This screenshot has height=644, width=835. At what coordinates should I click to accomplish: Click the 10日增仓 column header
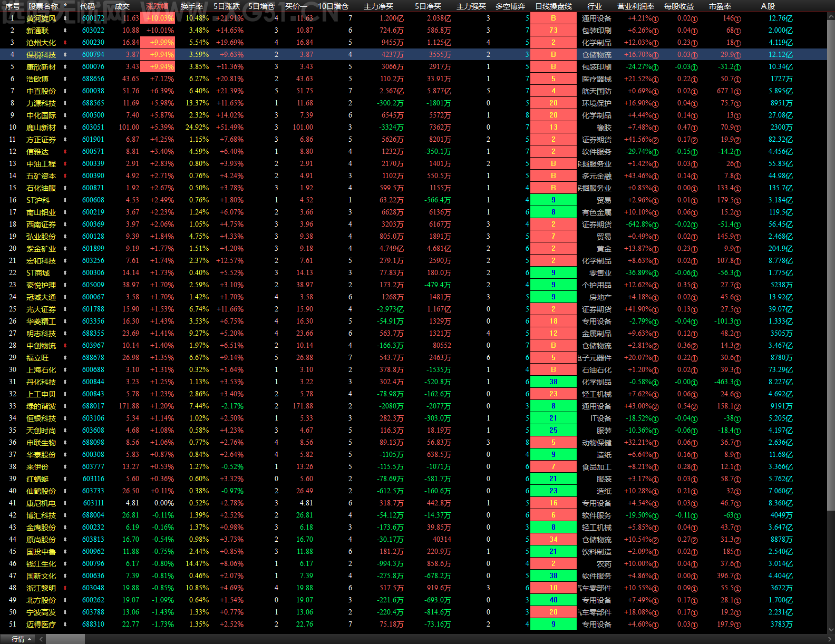click(x=333, y=6)
